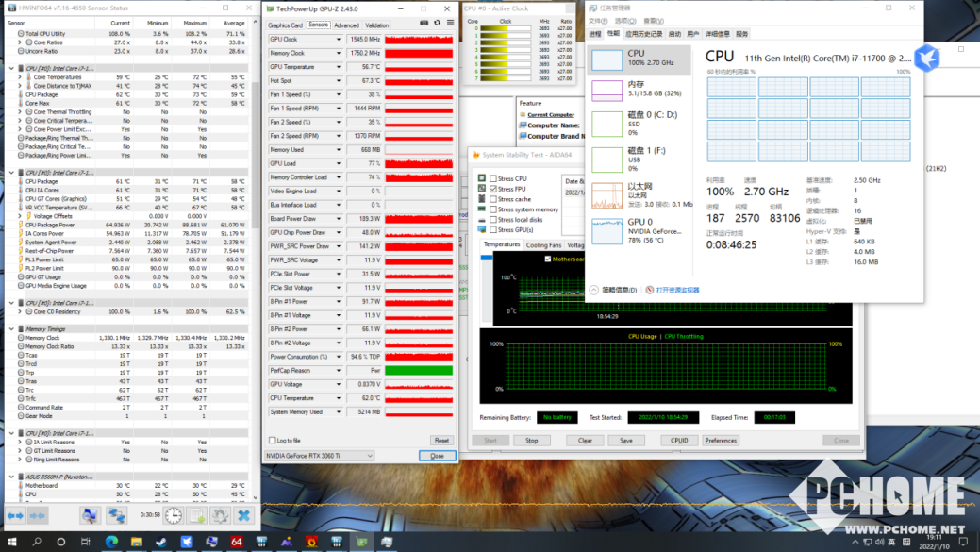Screen dimensions: 980x552
Task: Click Save button in AIDA64
Action: (x=625, y=441)
